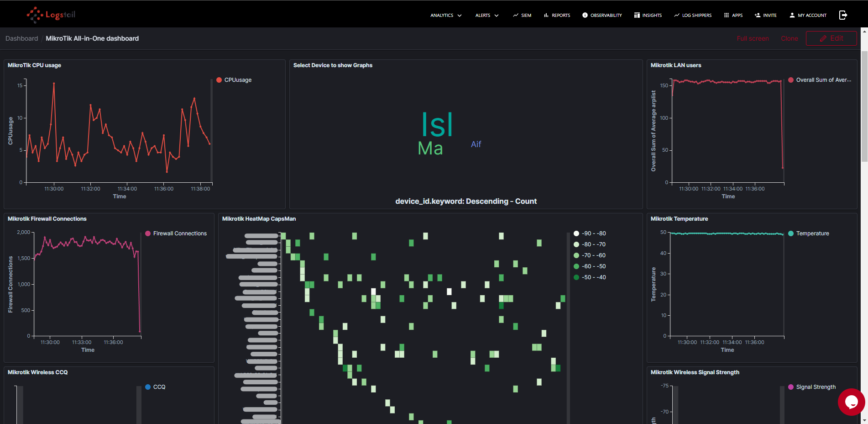
Task: Go to Reports page
Action: [x=556, y=15]
